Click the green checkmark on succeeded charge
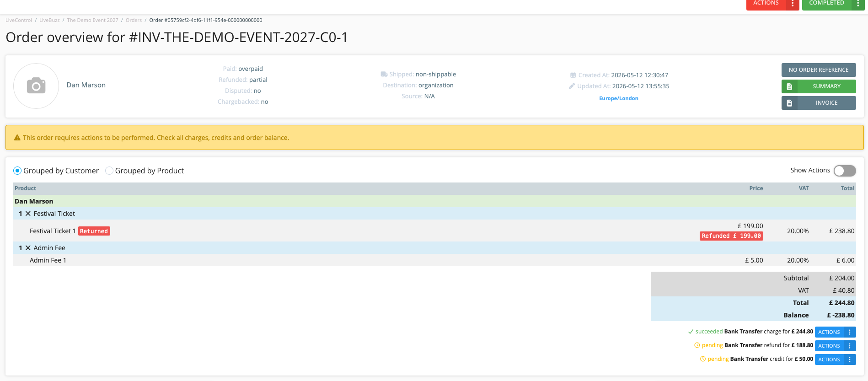Screen dimensions: 868x381 pyautogui.click(x=691, y=332)
